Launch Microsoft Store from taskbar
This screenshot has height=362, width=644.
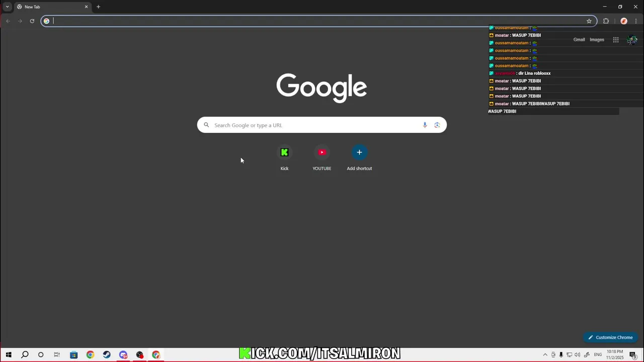tap(73, 355)
